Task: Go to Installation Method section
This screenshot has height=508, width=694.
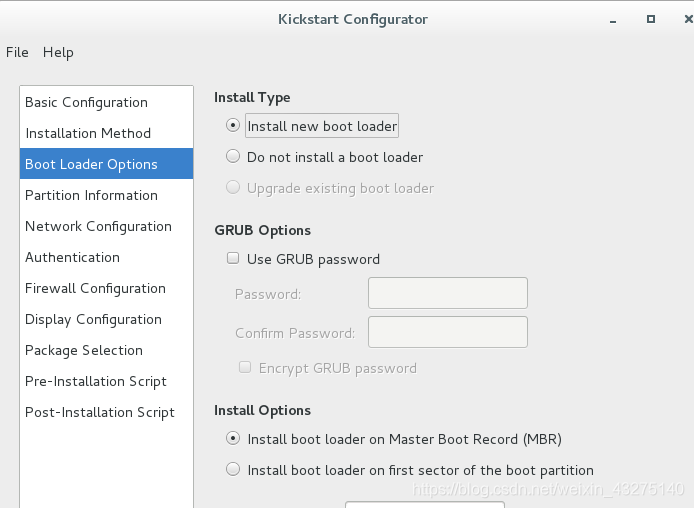Action: 88,133
